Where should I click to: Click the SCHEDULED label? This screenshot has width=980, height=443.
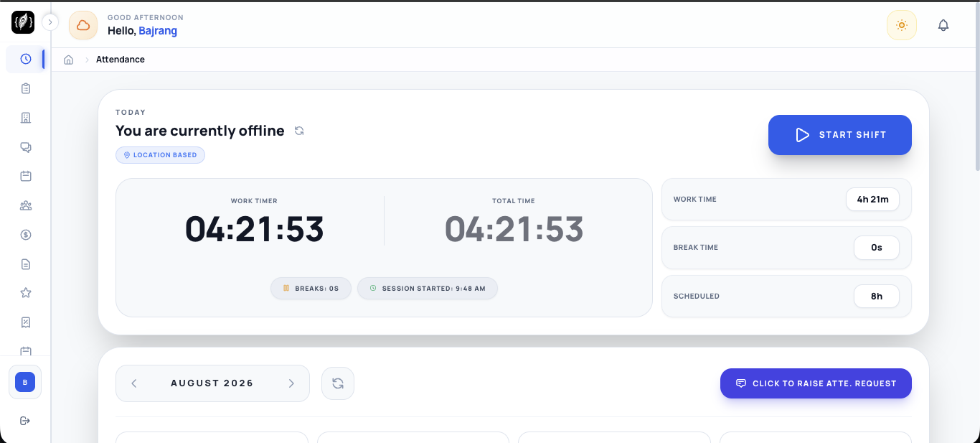(x=697, y=297)
